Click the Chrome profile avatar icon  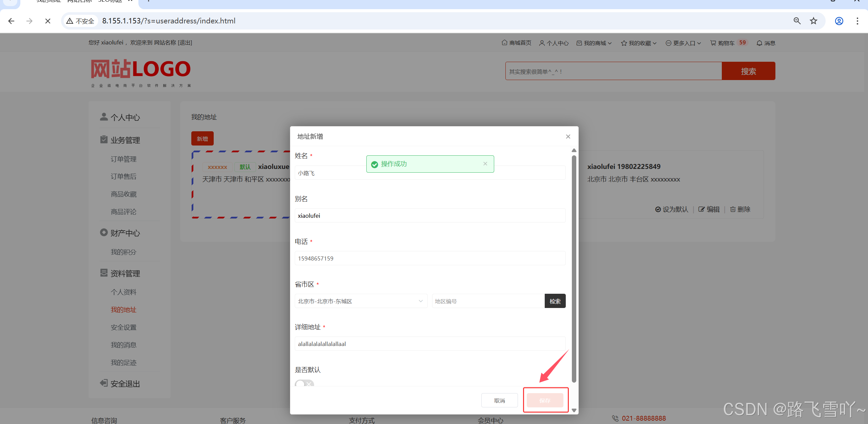(839, 21)
